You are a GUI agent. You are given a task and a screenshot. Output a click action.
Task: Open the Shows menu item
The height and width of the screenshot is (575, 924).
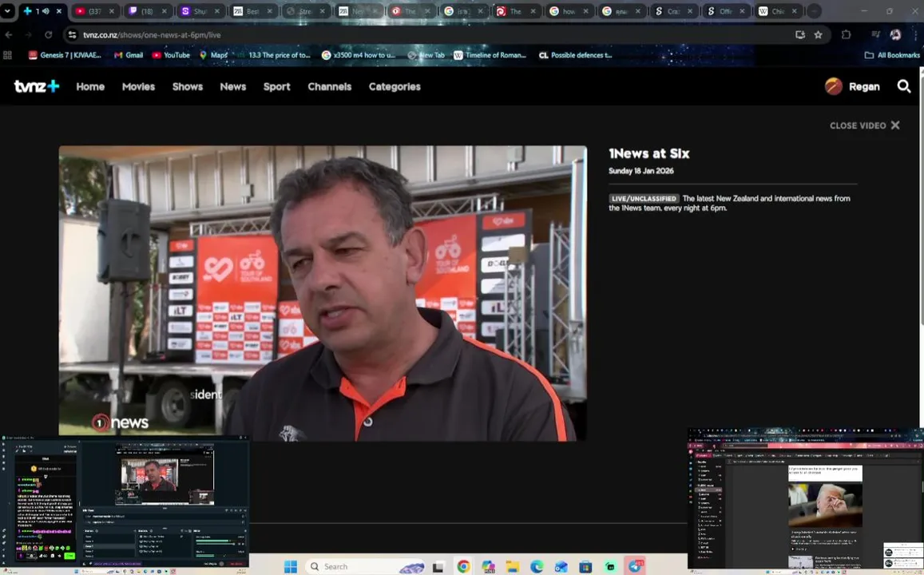(188, 86)
